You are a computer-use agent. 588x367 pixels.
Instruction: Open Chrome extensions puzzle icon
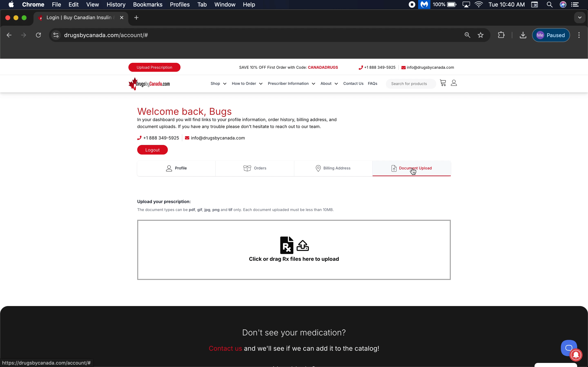[x=501, y=35]
